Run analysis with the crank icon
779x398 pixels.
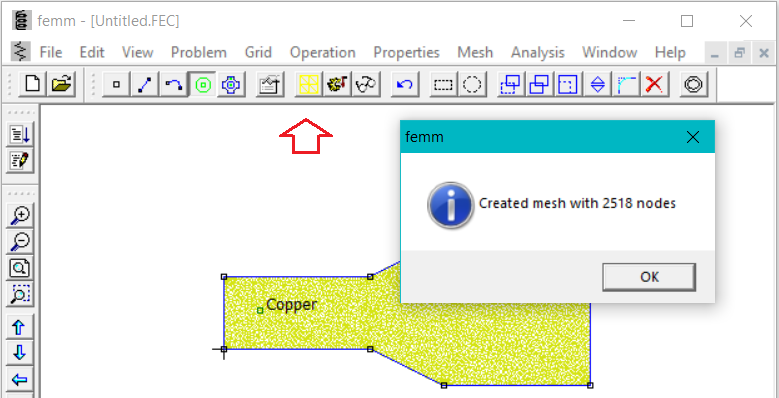tap(337, 84)
